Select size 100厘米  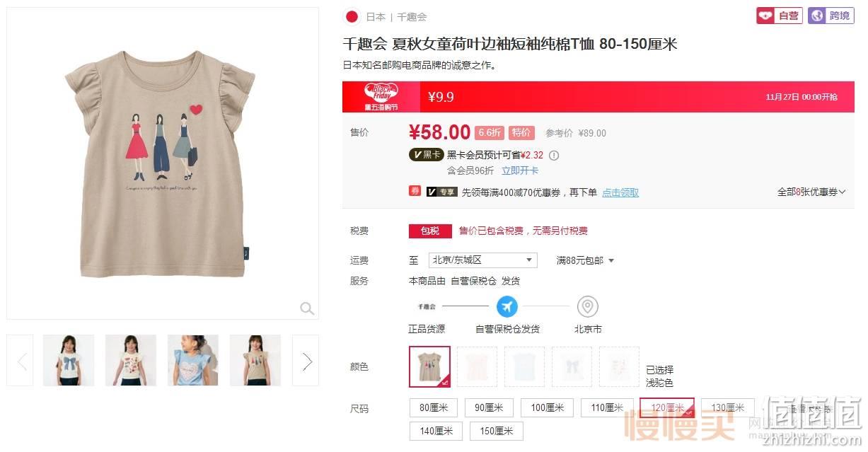click(x=547, y=408)
